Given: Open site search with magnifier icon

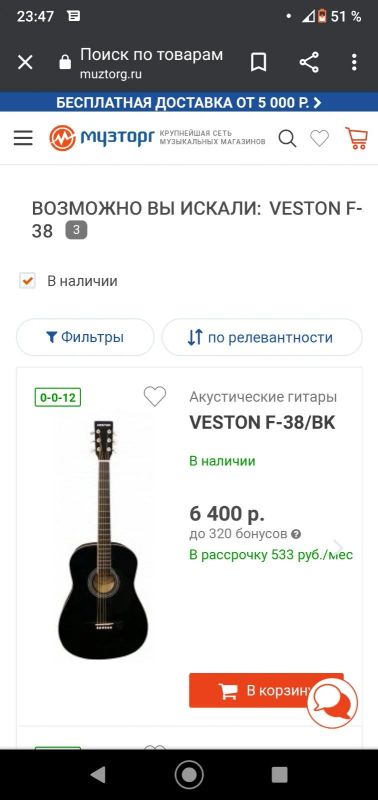Looking at the screenshot, I should (x=287, y=138).
